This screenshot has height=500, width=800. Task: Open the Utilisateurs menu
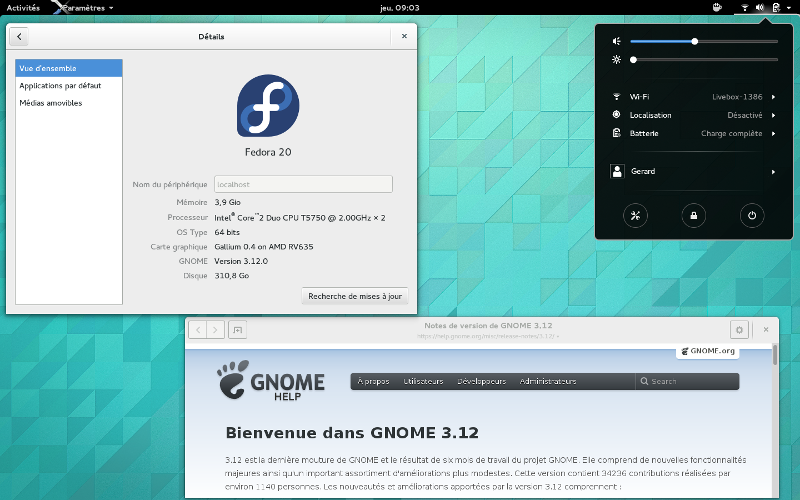point(423,382)
